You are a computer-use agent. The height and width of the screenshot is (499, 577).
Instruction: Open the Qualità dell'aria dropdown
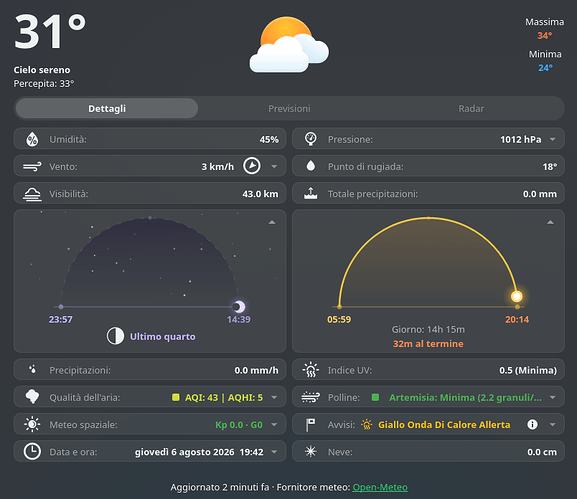(274, 397)
